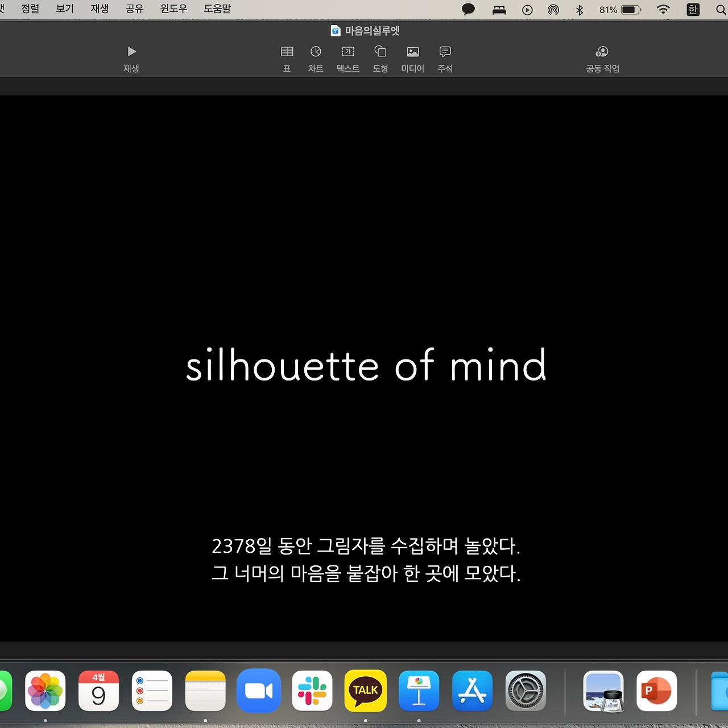Click the speech bubble menu bar icon
728x728 pixels.
pos(468,10)
